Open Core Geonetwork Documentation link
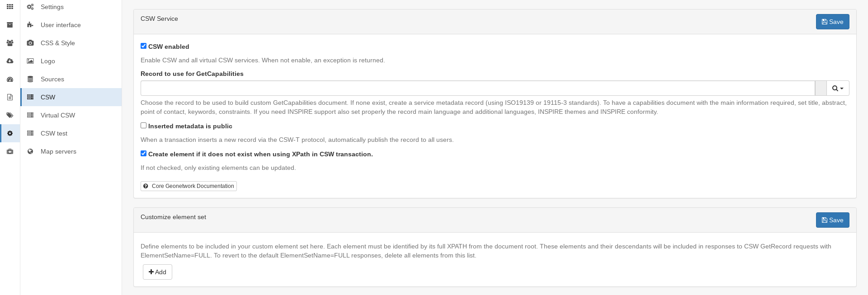The height and width of the screenshot is (295, 868). tap(189, 186)
